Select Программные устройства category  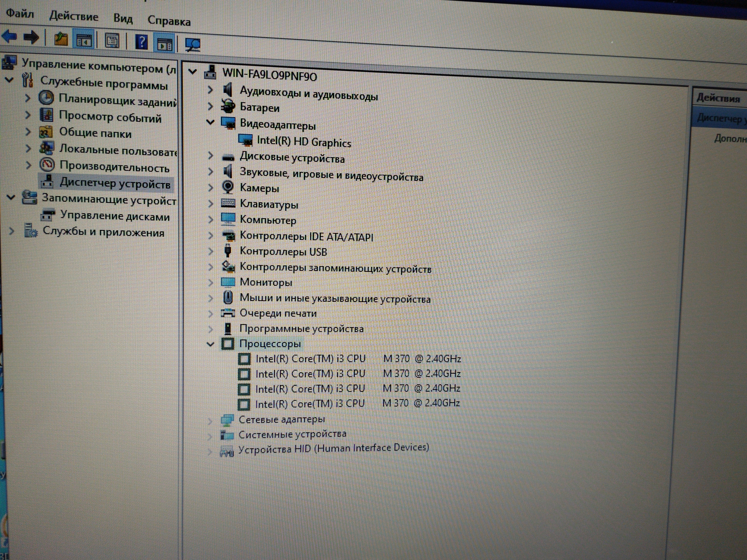[x=302, y=329]
